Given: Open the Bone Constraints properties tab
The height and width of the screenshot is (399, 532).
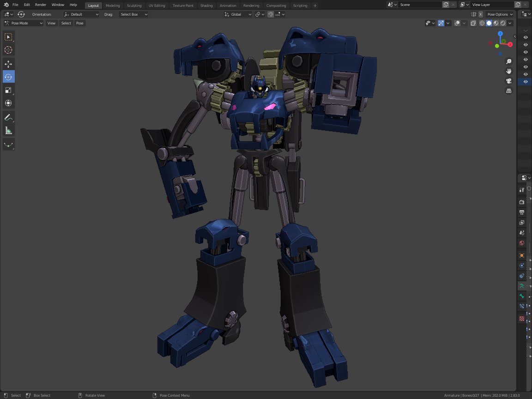Looking at the screenshot, I should click(522, 306).
